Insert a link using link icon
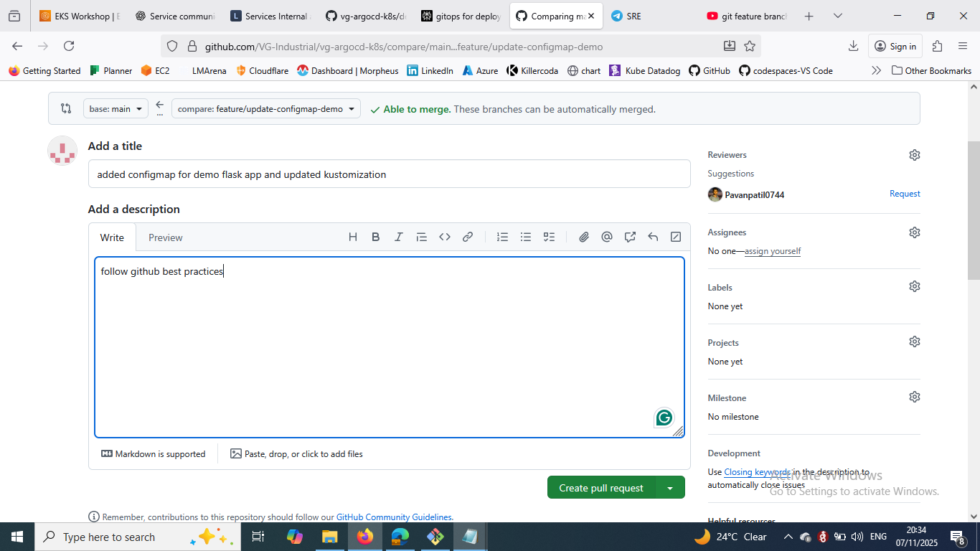This screenshot has width=980, height=551. click(x=468, y=237)
